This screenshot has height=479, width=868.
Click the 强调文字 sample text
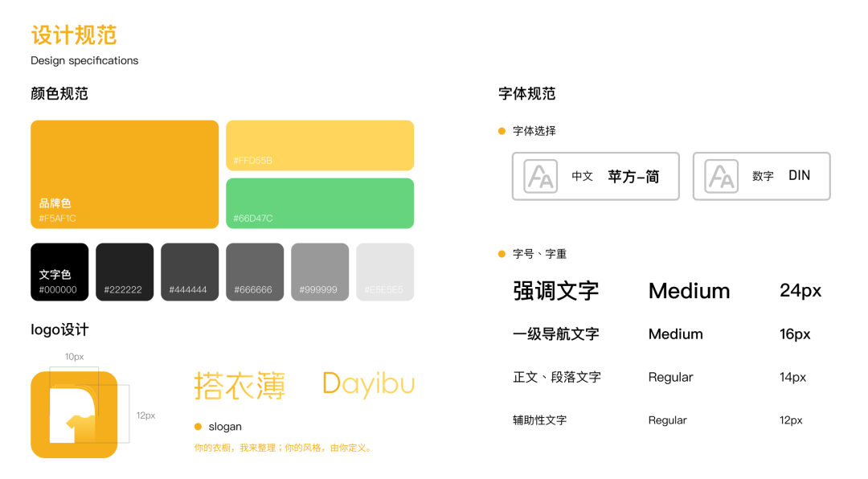(556, 291)
